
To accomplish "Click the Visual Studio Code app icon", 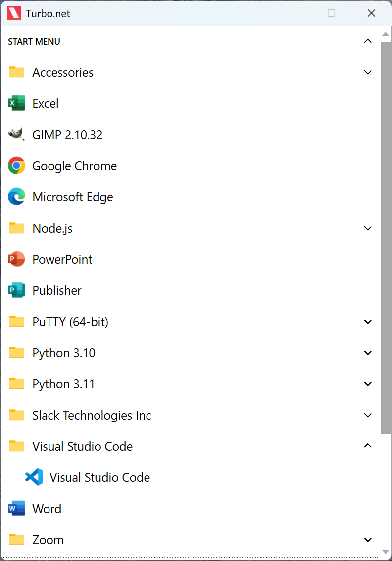I will (34, 477).
